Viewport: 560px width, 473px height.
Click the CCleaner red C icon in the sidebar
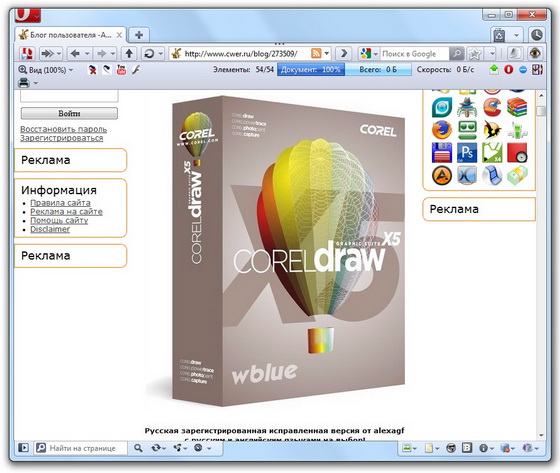(492, 107)
